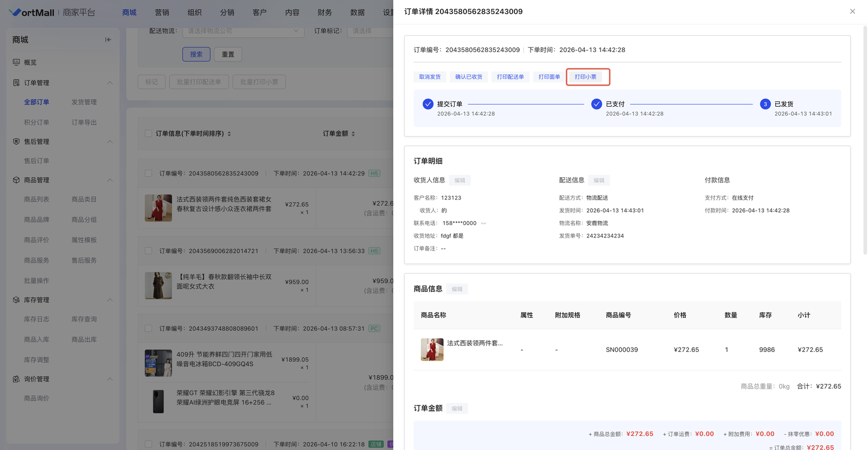
Task: Go to 发货管理 in the sidebar
Action: pos(84,102)
